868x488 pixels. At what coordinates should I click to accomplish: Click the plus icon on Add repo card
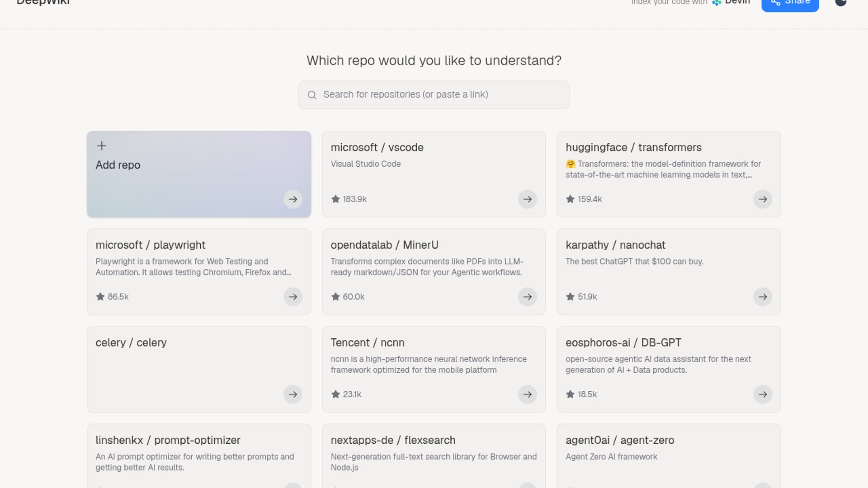click(102, 145)
